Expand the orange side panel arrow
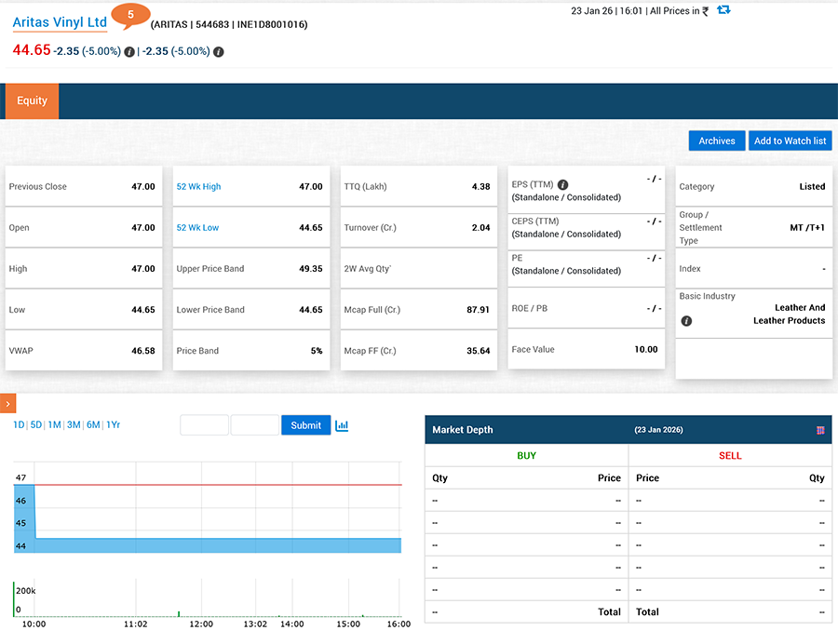The image size is (838, 644). click(x=7, y=403)
